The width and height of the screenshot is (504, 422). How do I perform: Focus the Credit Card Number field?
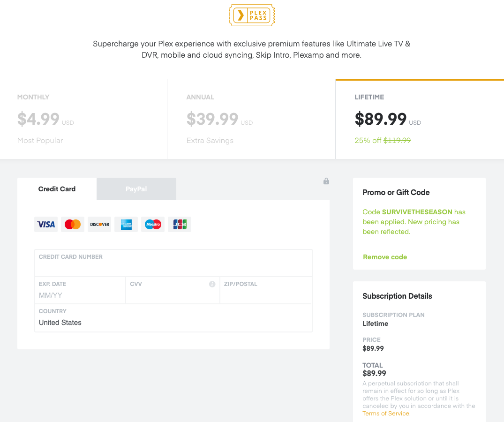[x=173, y=267]
